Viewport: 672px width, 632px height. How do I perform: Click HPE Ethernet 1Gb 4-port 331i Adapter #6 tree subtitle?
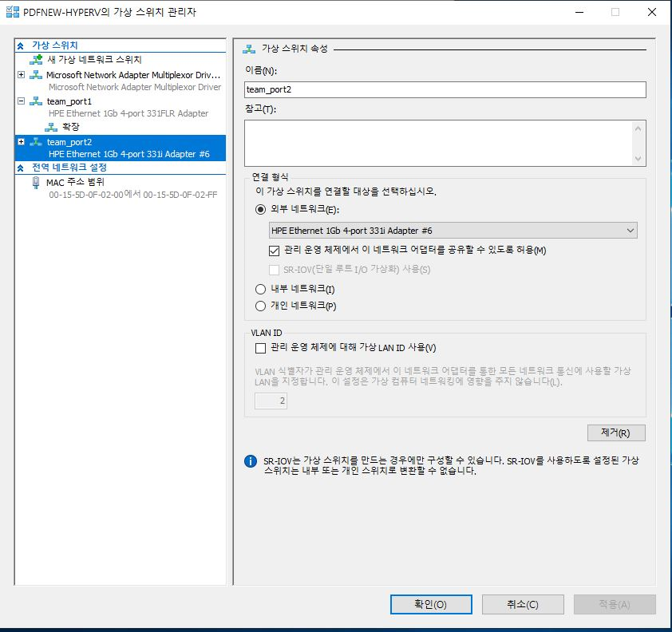coord(129,154)
